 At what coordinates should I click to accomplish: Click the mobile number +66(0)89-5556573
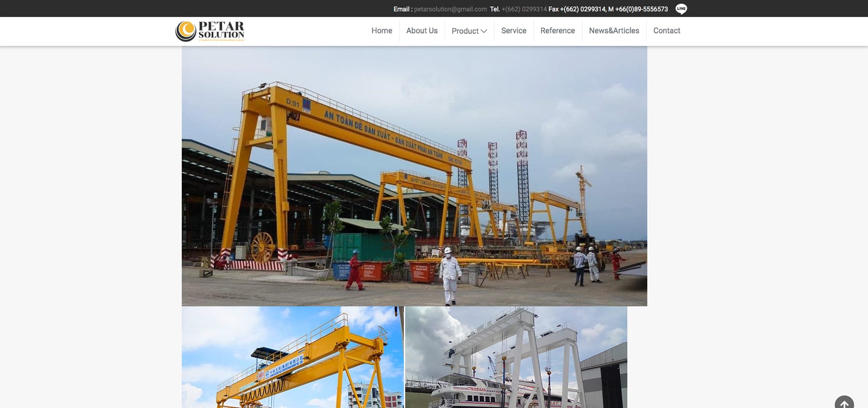[x=641, y=9]
